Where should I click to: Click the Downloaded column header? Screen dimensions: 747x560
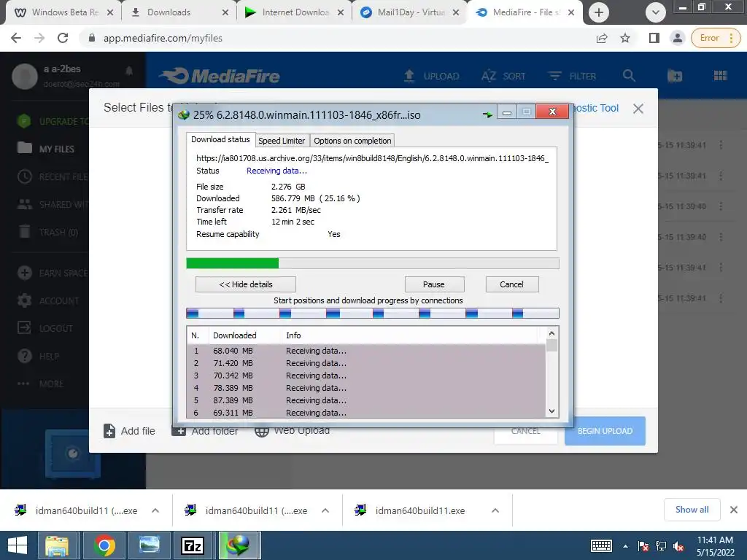click(245, 335)
